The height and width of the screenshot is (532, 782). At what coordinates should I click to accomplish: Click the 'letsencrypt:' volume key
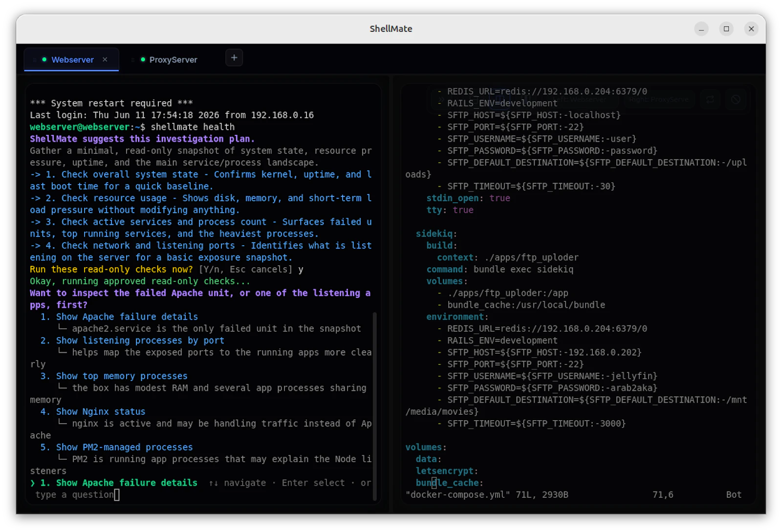click(447, 471)
